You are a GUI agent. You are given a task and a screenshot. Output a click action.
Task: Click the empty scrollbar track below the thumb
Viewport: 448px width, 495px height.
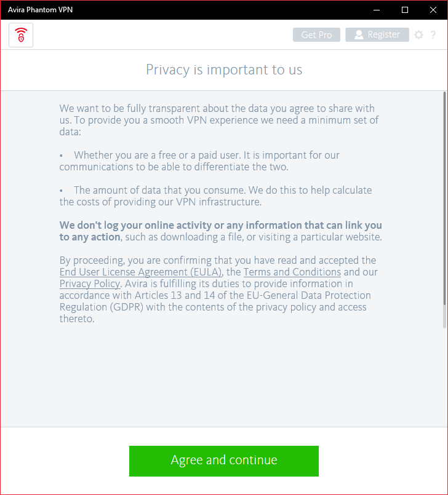[444, 375]
